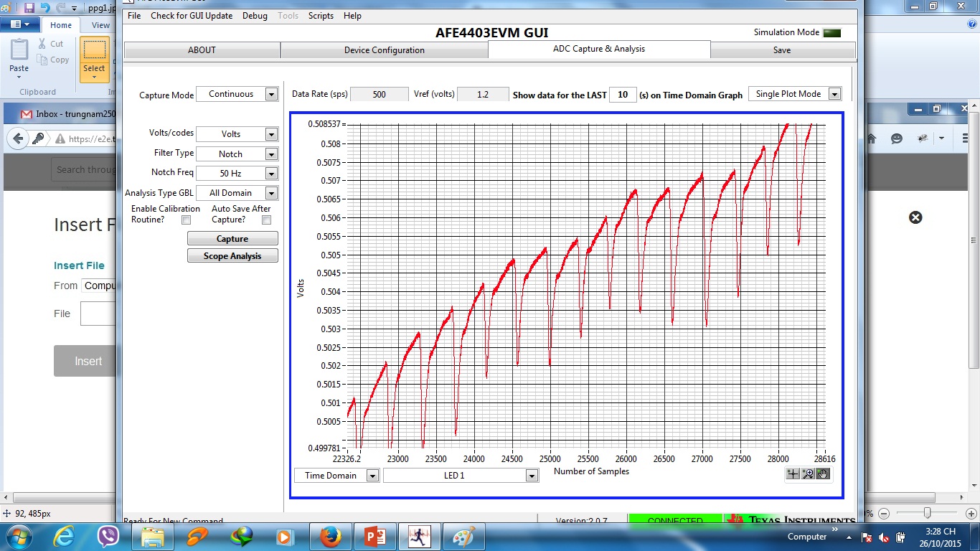Open the Scripts menu
The width and height of the screenshot is (980, 551).
321,15
